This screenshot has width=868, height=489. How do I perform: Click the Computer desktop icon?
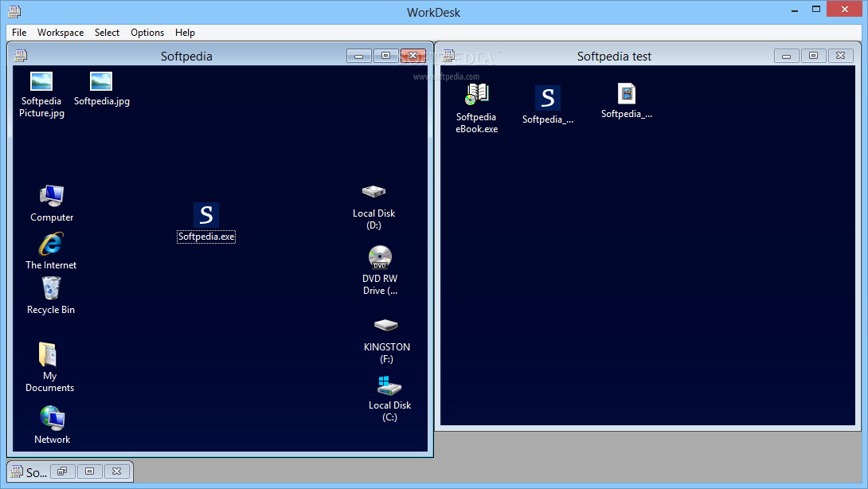[x=52, y=196]
